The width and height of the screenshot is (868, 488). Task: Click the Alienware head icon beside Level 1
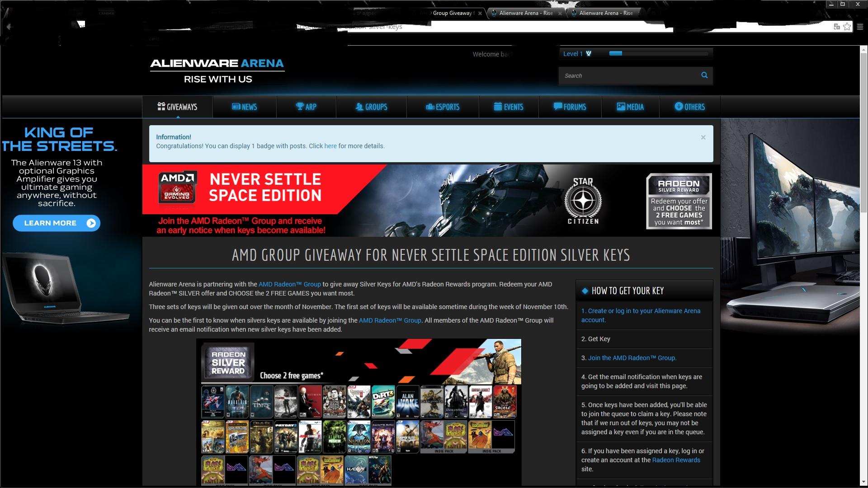pyautogui.click(x=589, y=53)
